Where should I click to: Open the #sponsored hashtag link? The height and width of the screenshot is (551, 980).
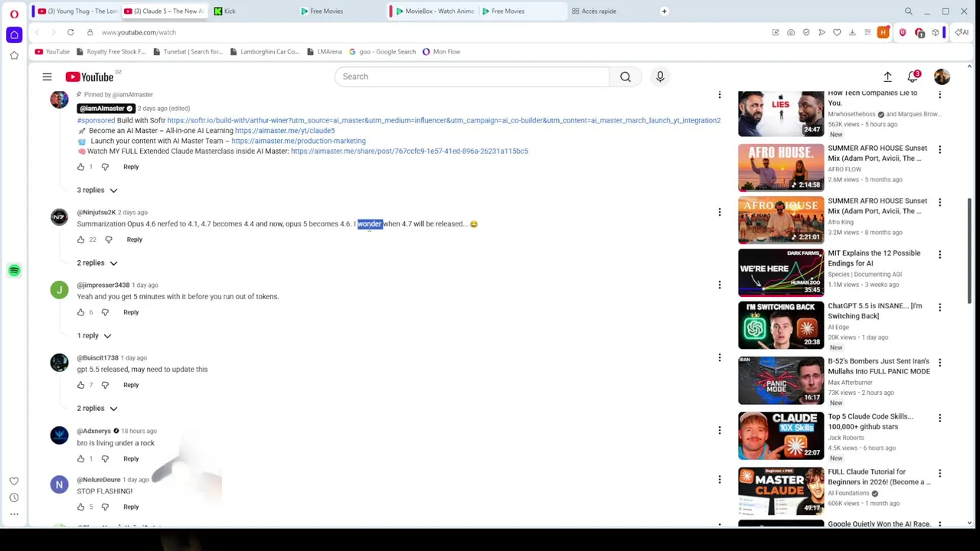(x=96, y=120)
